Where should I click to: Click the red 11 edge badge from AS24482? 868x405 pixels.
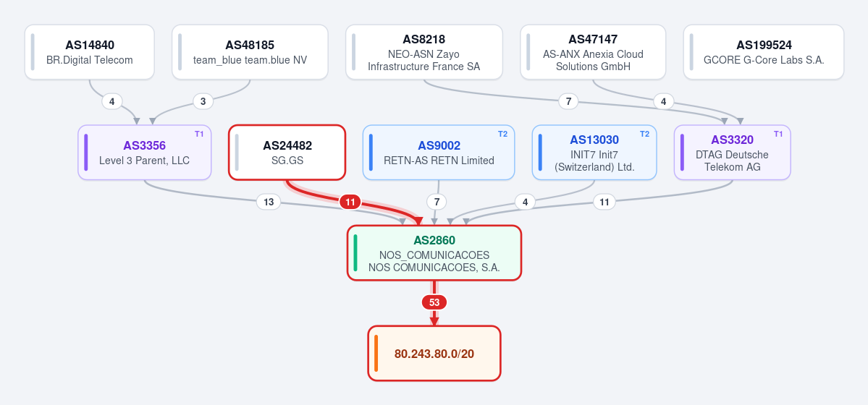point(350,202)
